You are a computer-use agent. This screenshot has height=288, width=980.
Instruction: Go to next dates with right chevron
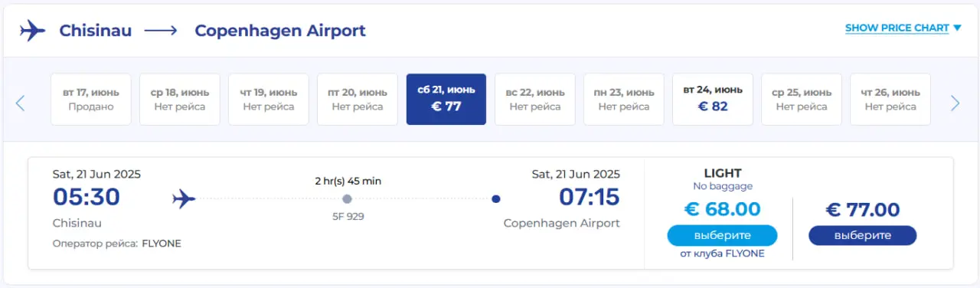pyautogui.click(x=955, y=103)
